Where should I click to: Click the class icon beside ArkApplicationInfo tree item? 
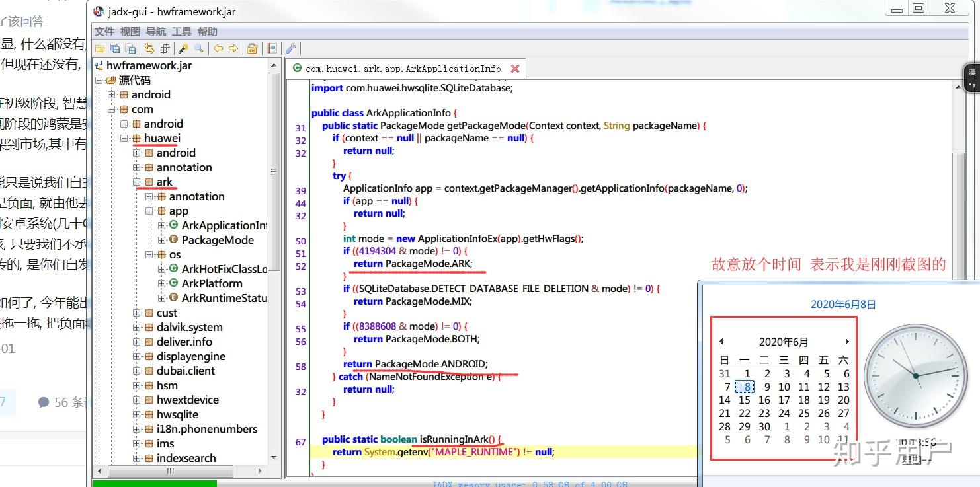coord(174,225)
